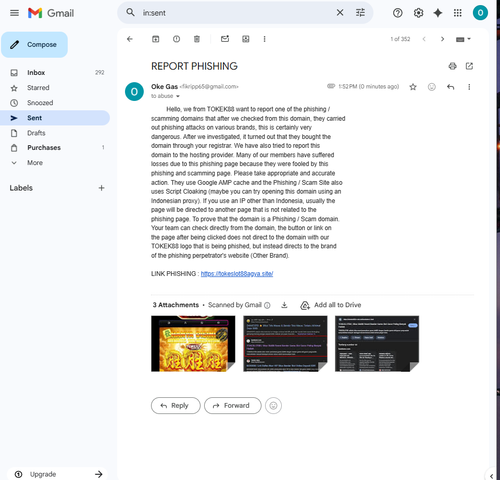Open search options filter icon
Viewport: 500px width, 480px height.
click(x=360, y=13)
